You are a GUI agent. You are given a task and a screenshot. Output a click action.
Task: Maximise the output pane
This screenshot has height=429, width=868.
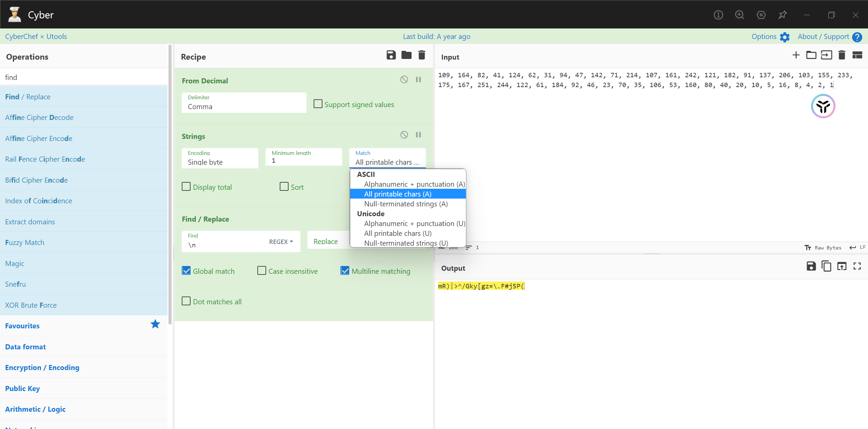(x=857, y=266)
